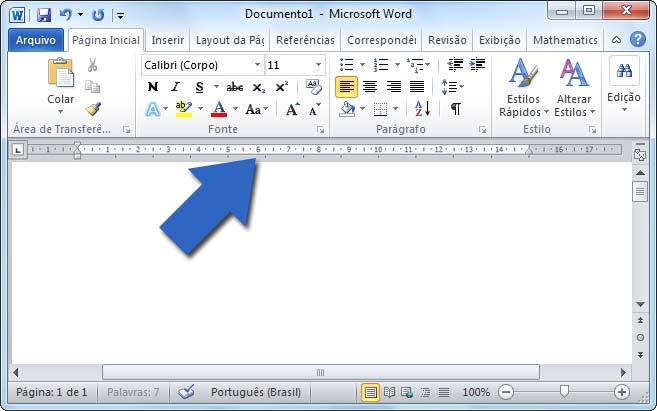The image size is (657, 411).
Task: Apply red font color
Action: 219,109
